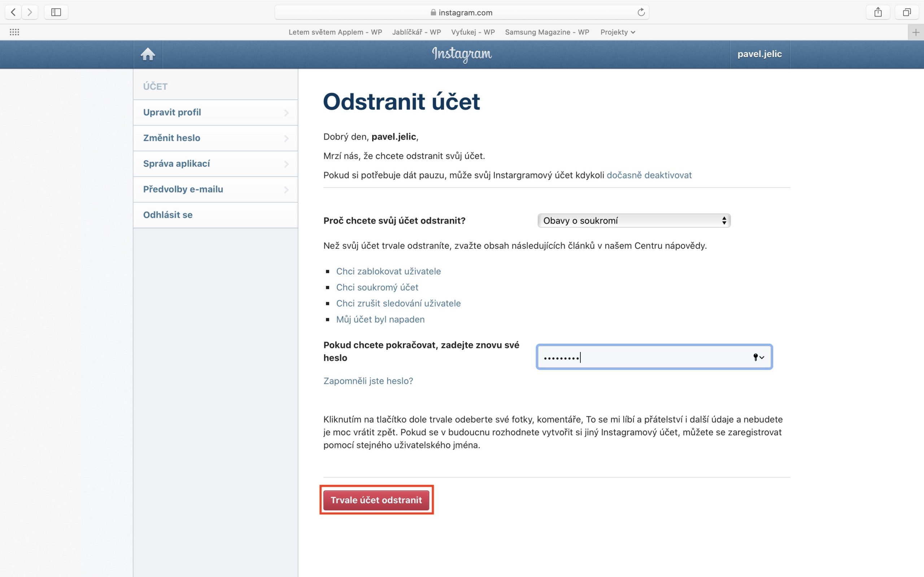Viewport: 924px width, 577px height.
Task: Click 'Zapomněli jste heslo?' link
Action: coord(368,381)
